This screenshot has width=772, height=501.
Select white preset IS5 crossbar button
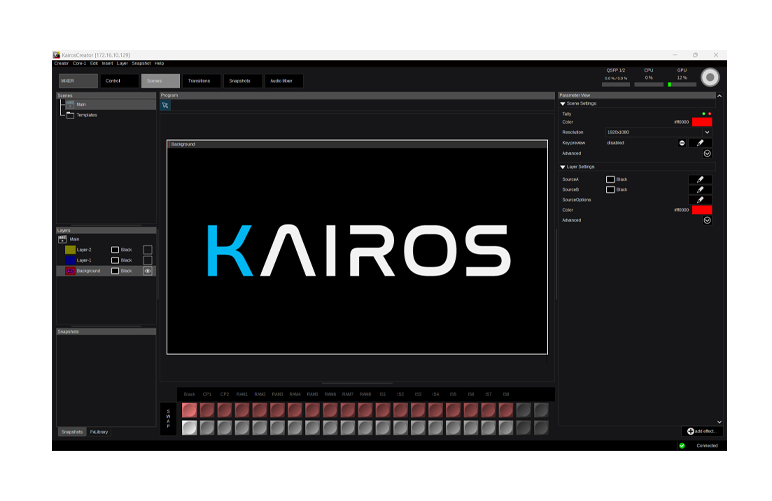tap(453, 428)
